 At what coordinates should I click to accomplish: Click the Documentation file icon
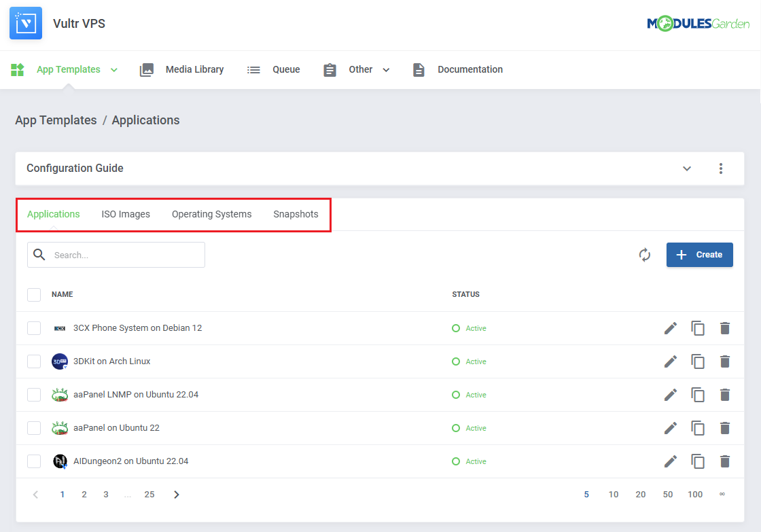pos(419,70)
